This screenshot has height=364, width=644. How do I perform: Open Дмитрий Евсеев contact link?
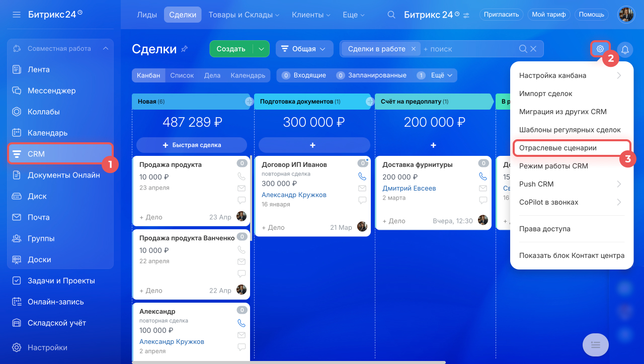(409, 189)
